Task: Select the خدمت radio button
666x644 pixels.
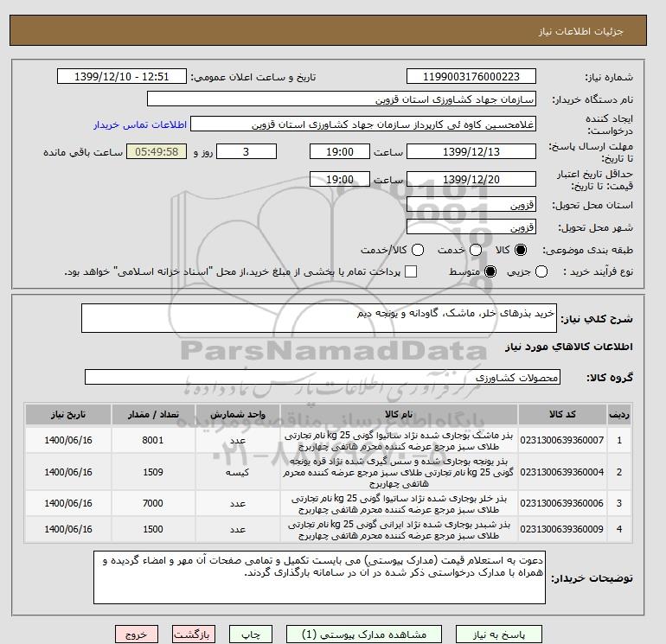Action: pos(476,250)
